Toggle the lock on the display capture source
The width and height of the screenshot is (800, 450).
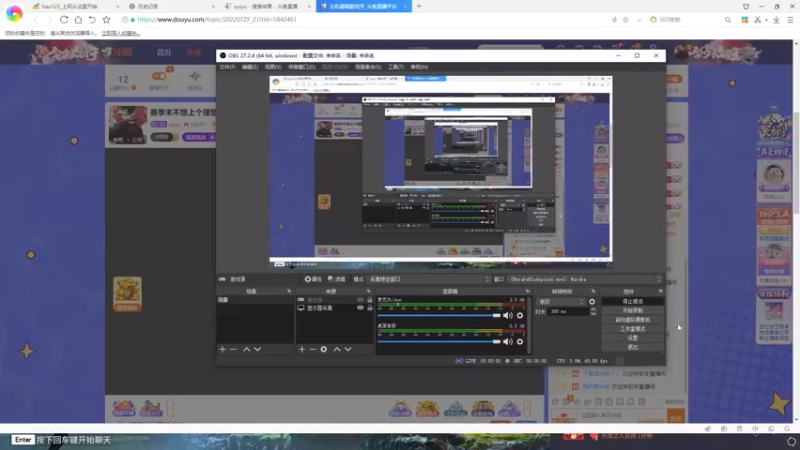pos(370,308)
